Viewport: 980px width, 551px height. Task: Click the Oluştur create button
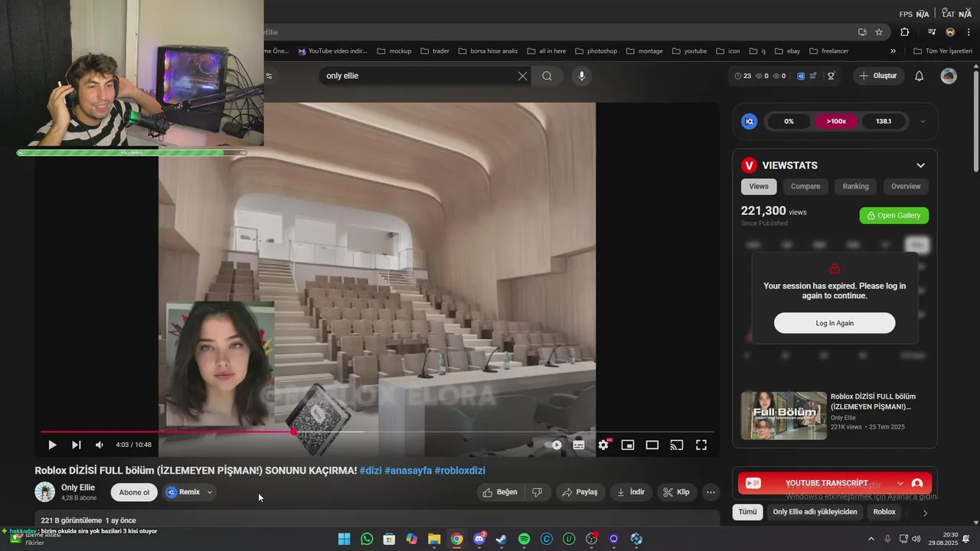click(878, 76)
